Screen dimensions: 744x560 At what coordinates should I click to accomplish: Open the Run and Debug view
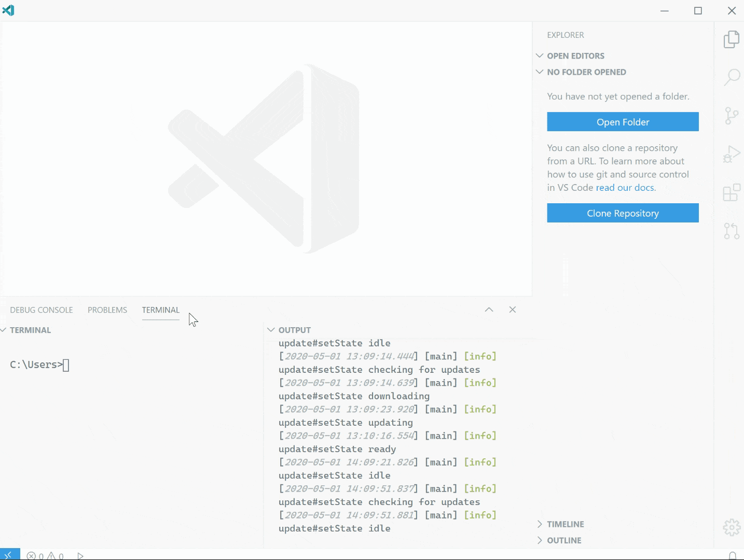[x=732, y=154]
